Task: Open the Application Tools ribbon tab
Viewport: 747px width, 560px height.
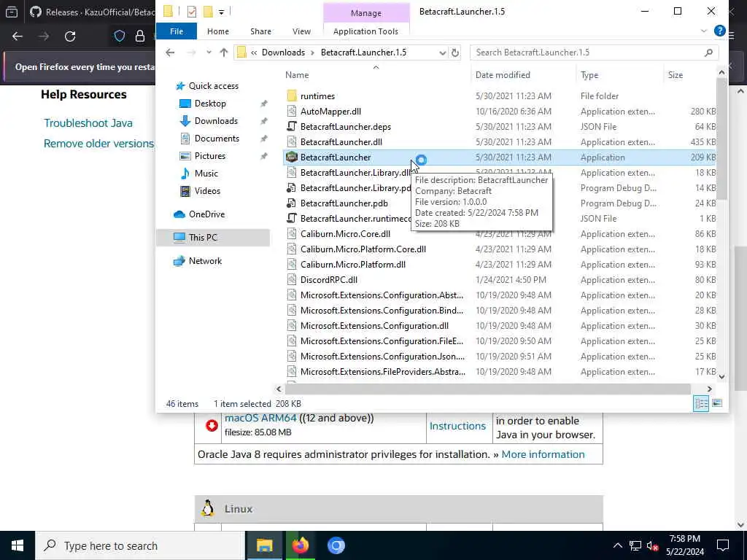Action: 365,31
